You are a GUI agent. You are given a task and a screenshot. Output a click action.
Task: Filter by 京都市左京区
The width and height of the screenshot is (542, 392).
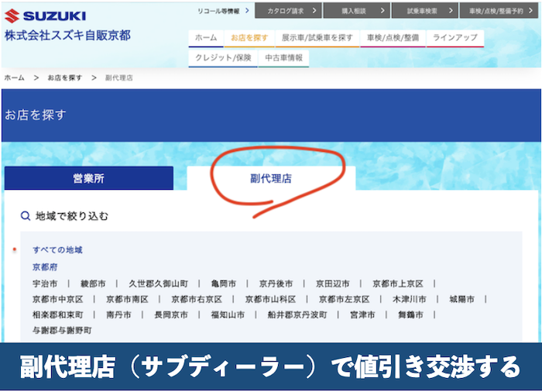(345, 299)
